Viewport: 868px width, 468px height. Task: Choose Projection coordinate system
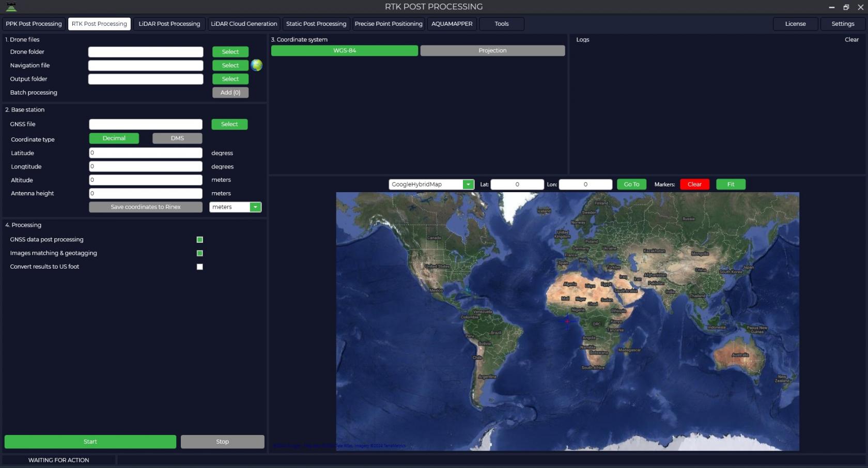click(x=492, y=51)
